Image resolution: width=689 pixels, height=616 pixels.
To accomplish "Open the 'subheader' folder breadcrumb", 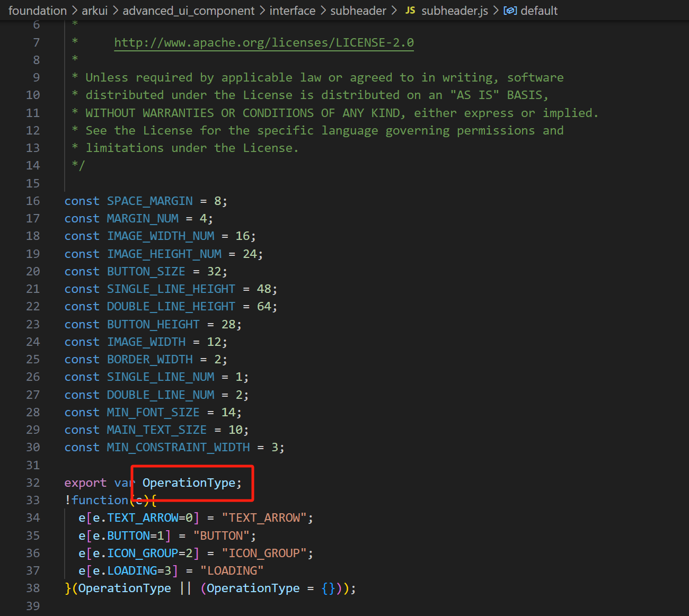I will point(358,11).
